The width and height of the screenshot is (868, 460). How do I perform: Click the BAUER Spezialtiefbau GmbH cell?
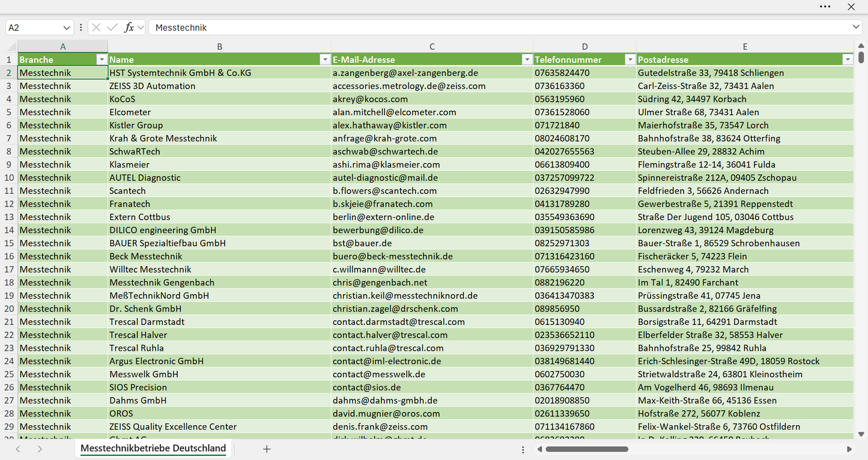tap(220, 243)
